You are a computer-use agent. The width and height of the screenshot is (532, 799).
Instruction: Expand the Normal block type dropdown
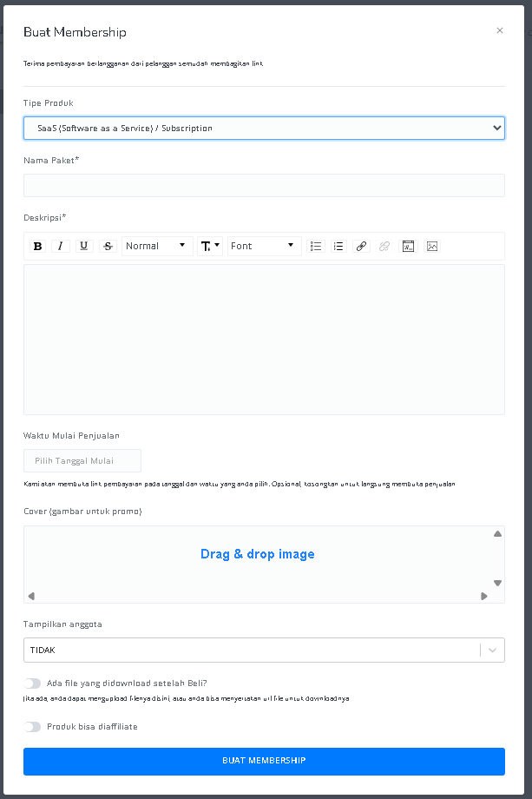157,246
